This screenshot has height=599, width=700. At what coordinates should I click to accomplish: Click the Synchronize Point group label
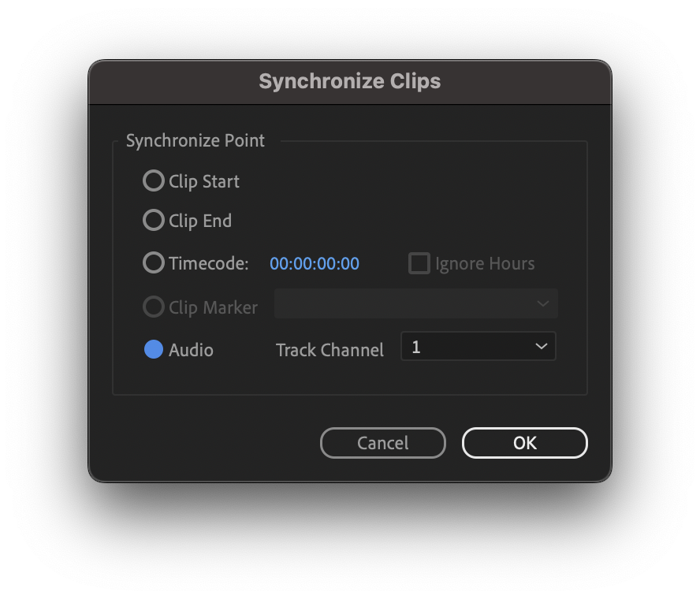coord(195,140)
